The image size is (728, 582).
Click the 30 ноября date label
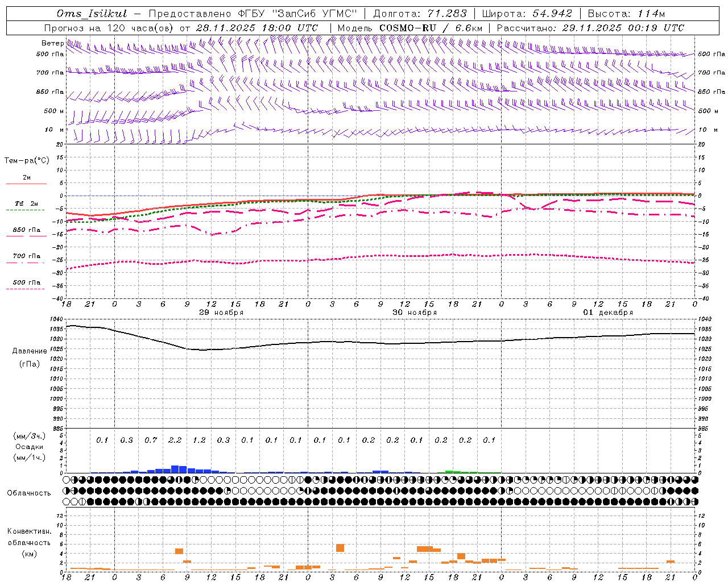coord(415,313)
